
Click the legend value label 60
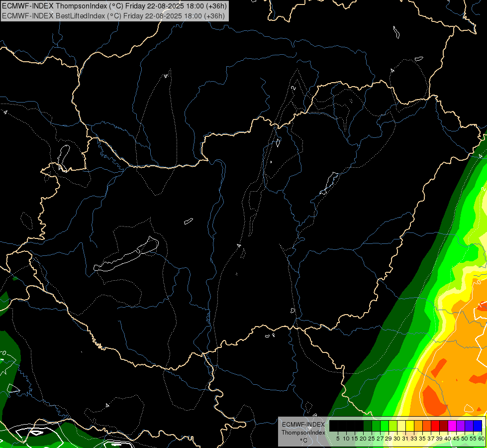[482, 439]
